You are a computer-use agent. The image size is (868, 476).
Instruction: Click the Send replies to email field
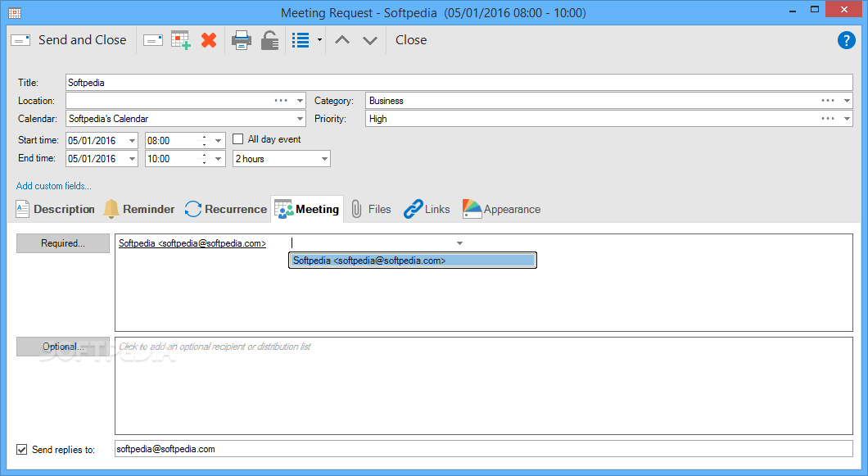click(484, 449)
